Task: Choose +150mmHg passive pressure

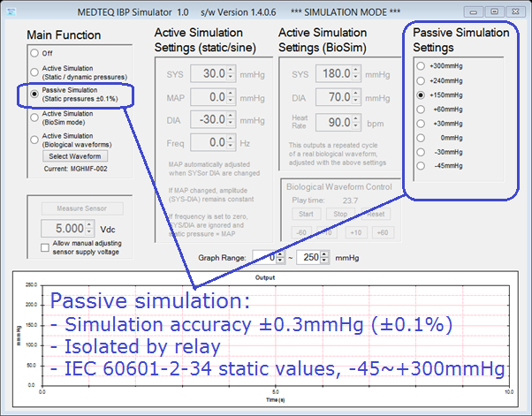Action: [421, 95]
